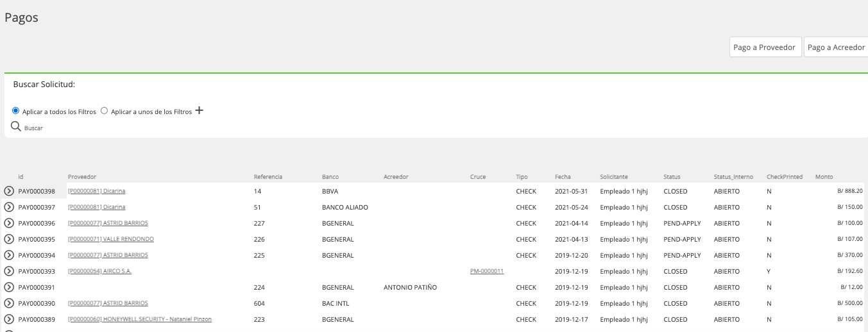Select 'Aplicar a todos los Filtros' radio
This screenshot has height=332, width=868.
[16, 111]
